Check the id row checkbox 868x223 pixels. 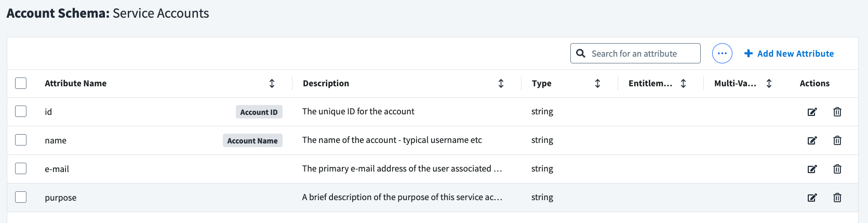[x=21, y=111]
